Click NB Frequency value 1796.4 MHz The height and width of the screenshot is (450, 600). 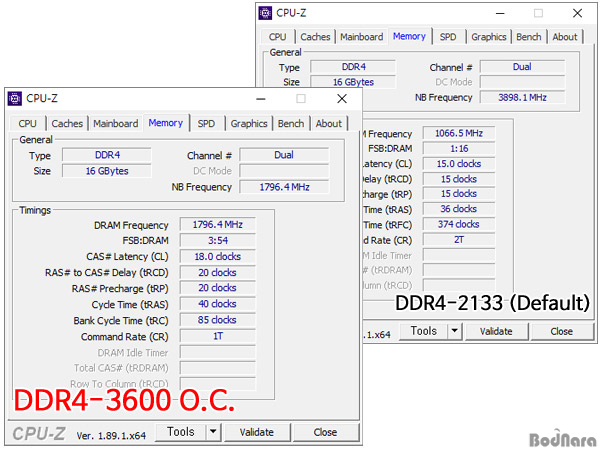[284, 187]
